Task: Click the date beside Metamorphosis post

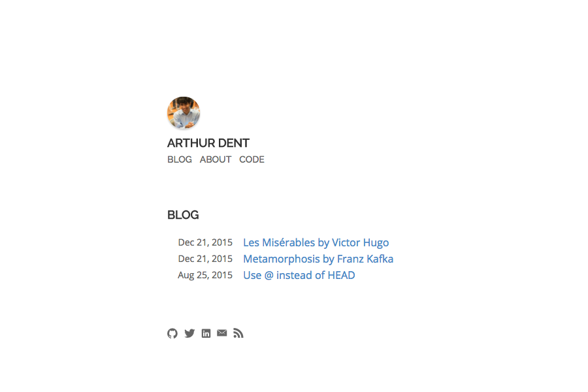Action: point(205,259)
